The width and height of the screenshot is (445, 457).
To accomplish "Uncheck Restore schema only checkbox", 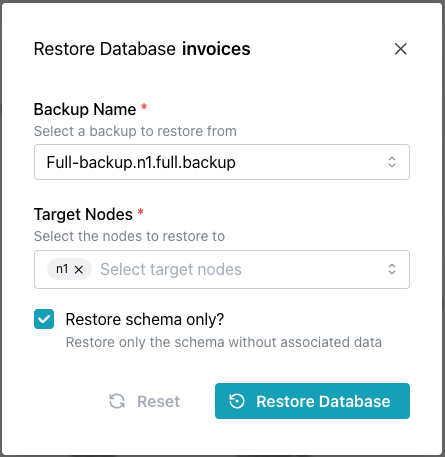I will 44,319.
